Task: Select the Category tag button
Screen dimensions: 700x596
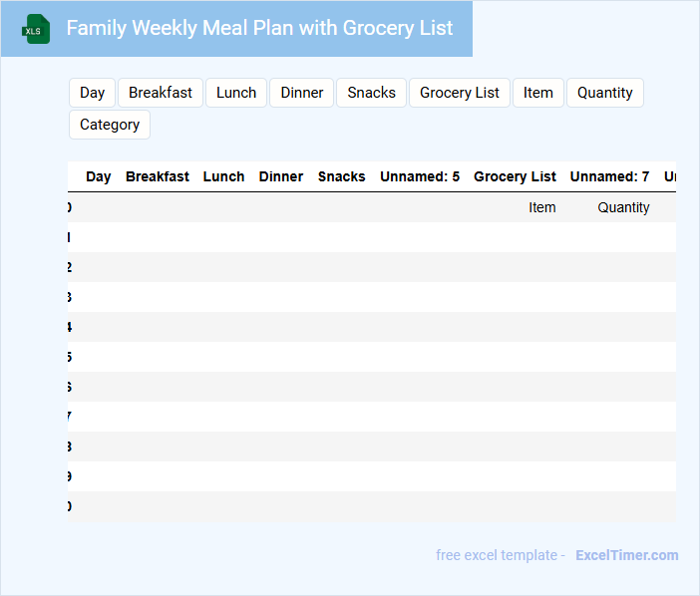Action: tap(110, 125)
